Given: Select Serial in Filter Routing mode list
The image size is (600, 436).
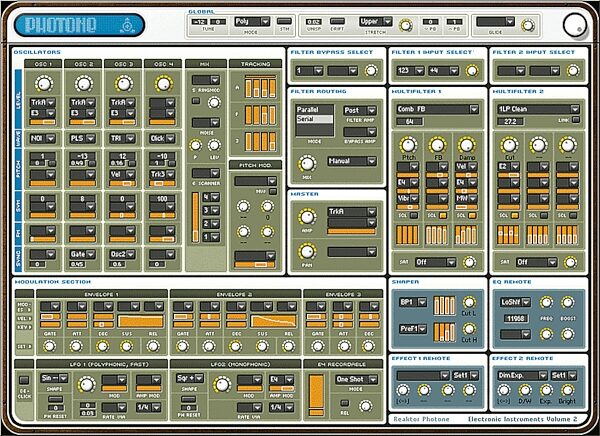Looking at the screenshot, I should coord(314,119).
